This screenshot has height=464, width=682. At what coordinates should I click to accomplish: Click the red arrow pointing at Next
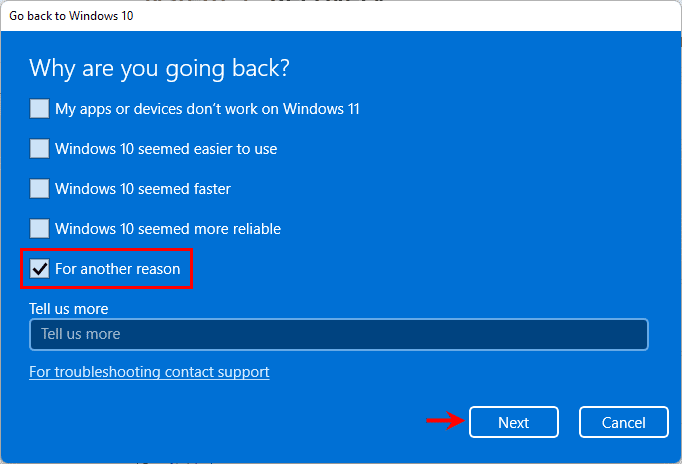point(444,422)
